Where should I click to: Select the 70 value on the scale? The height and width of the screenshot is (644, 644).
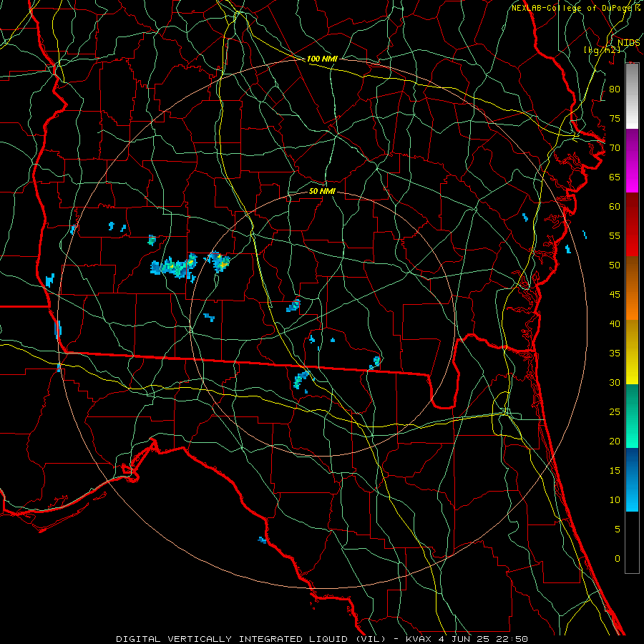[x=615, y=148]
